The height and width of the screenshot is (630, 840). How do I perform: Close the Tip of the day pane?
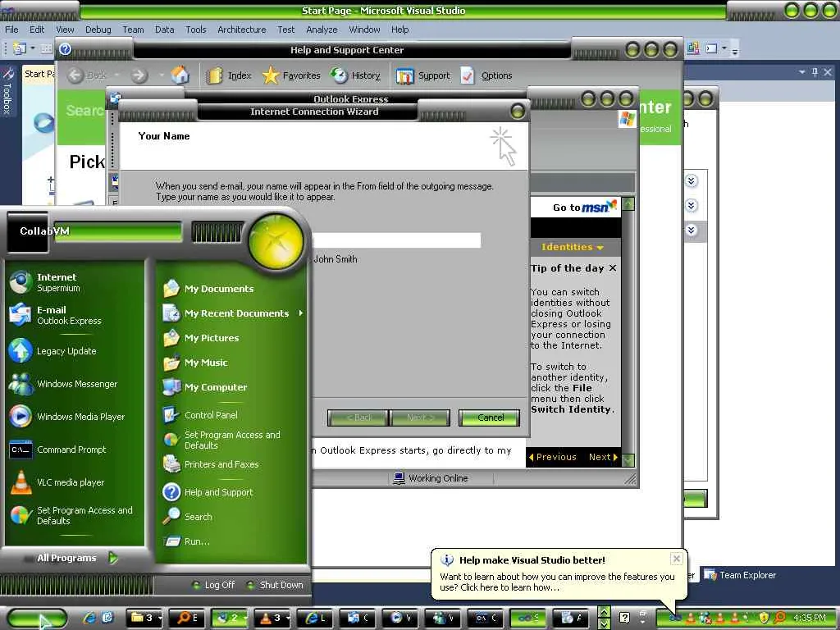[x=612, y=268]
